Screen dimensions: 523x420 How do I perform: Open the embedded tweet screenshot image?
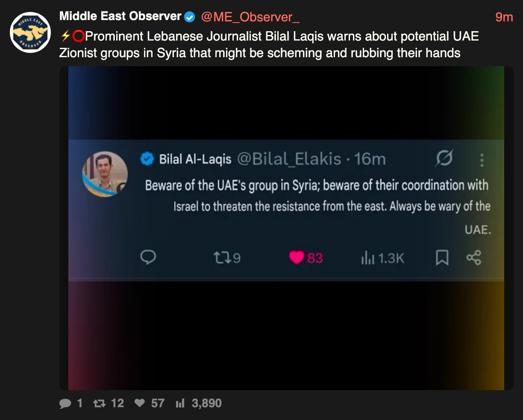286,228
